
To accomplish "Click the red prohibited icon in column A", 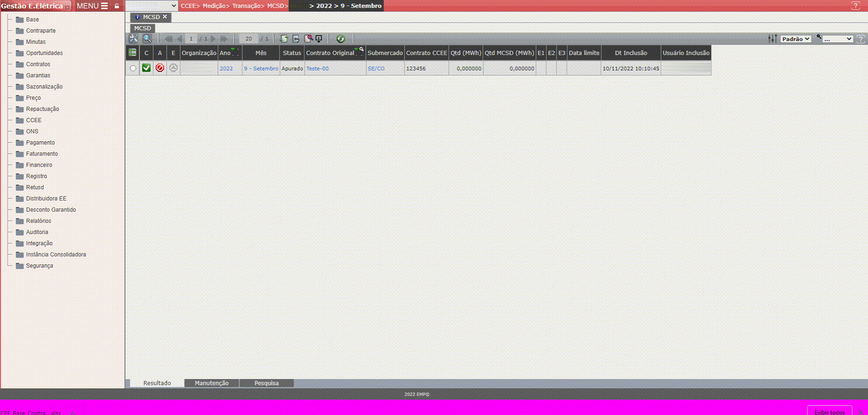I will point(160,68).
